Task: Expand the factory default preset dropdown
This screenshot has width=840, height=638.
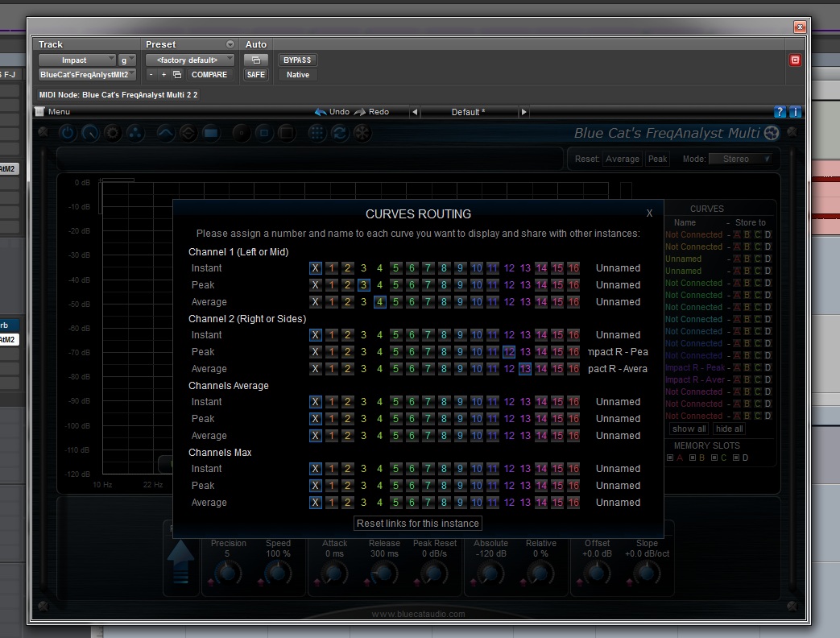Action: 190,60
